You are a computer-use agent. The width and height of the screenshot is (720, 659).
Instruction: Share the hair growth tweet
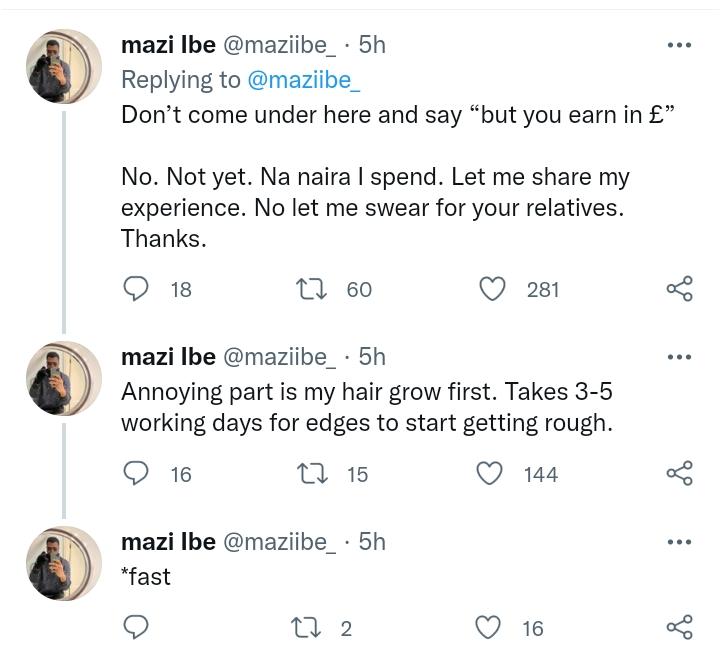[x=679, y=474]
